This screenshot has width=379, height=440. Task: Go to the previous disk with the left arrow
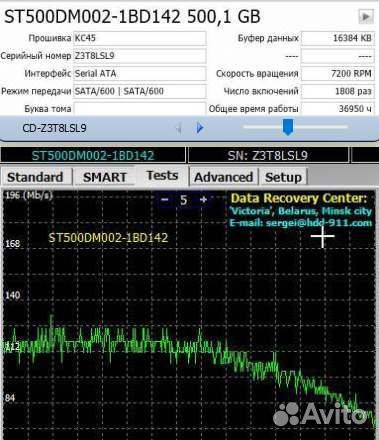(179, 128)
